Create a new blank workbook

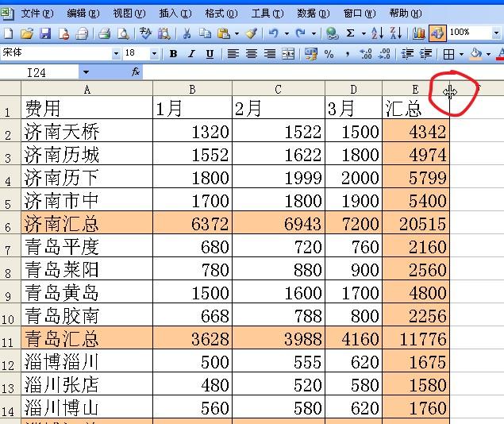point(8,33)
